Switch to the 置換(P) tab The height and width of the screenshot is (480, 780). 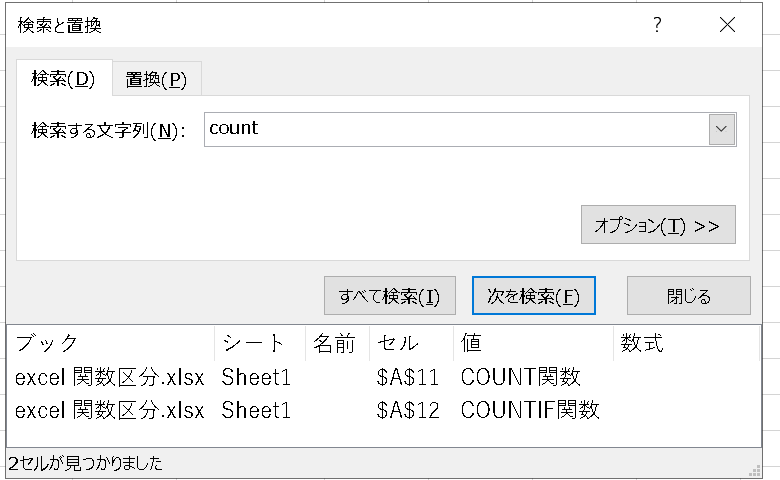click(x=156, y=79)
